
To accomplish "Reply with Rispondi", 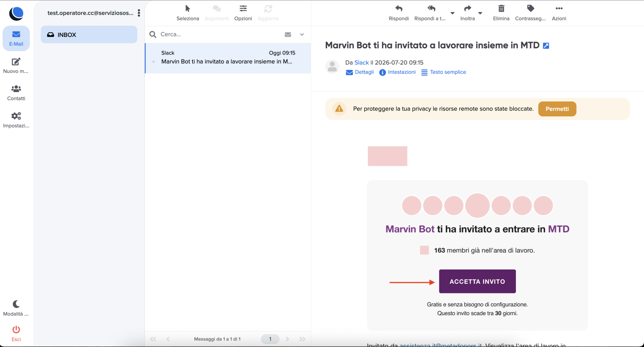I will click(x=399, y=13).
